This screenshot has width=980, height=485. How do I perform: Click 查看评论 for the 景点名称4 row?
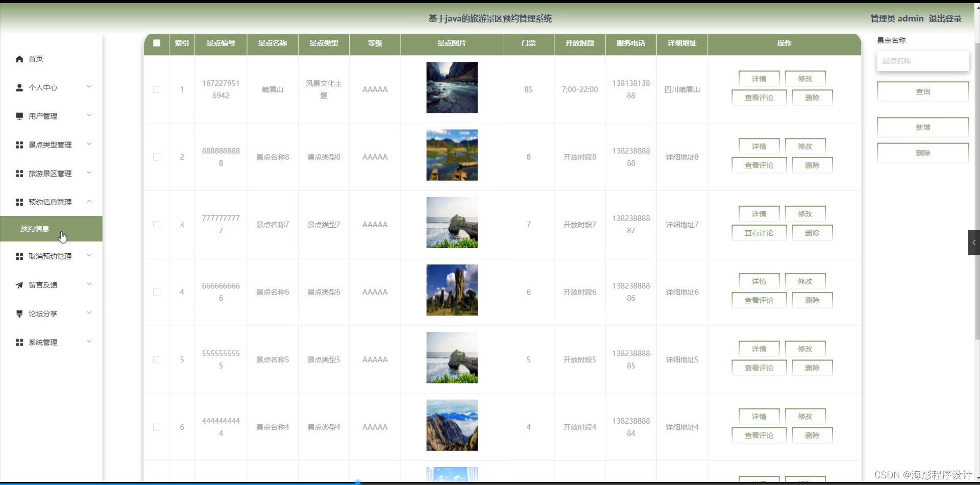759,435
